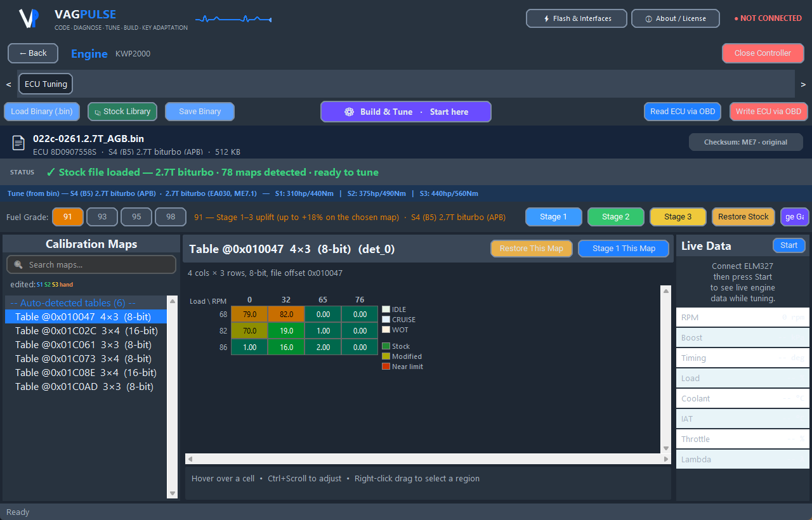Screen dimensions: 812x520
Task: Click Build & Tune Start here
Action: [406, 112]
